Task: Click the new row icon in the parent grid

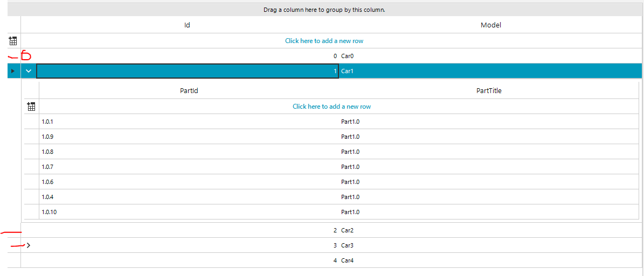Action: [13, 41]
